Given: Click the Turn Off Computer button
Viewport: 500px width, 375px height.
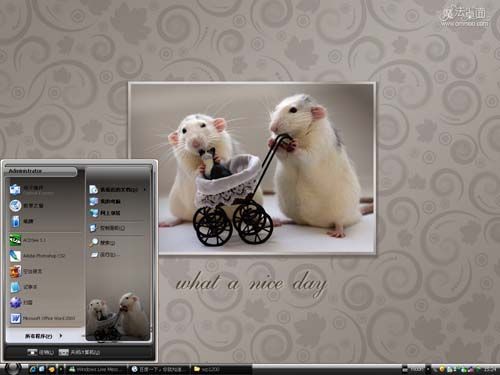Looking at the screenshot, I should pyautogui.click(x=79, y=352).
